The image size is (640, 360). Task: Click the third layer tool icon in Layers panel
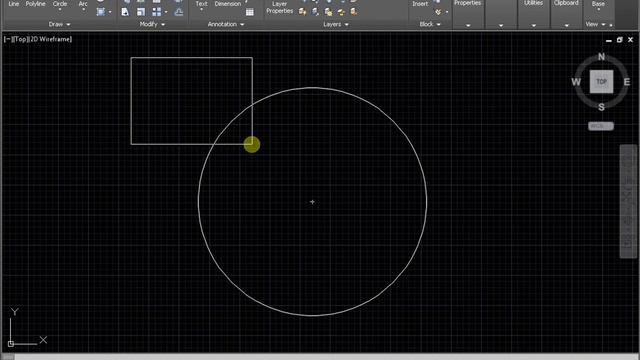[x=328, y=12]
